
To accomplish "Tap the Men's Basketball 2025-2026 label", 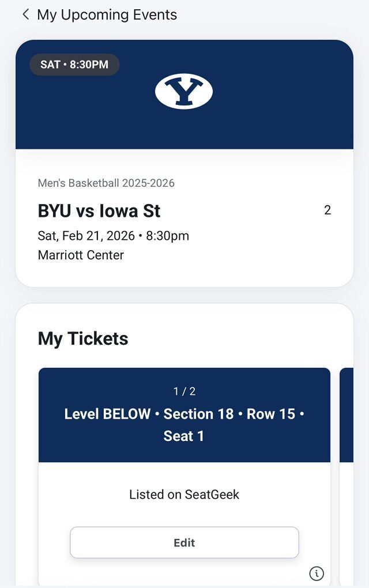I will click(x=106, y=183).
